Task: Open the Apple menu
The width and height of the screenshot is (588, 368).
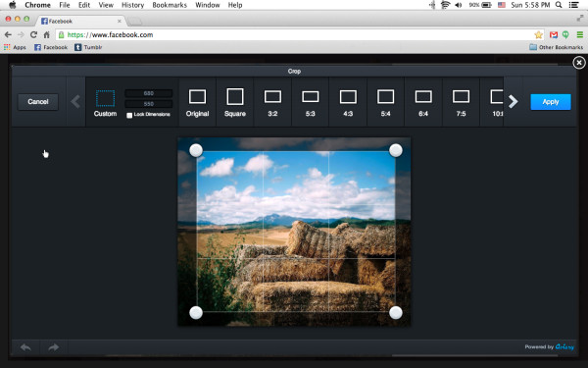Action: pos(13,5)
